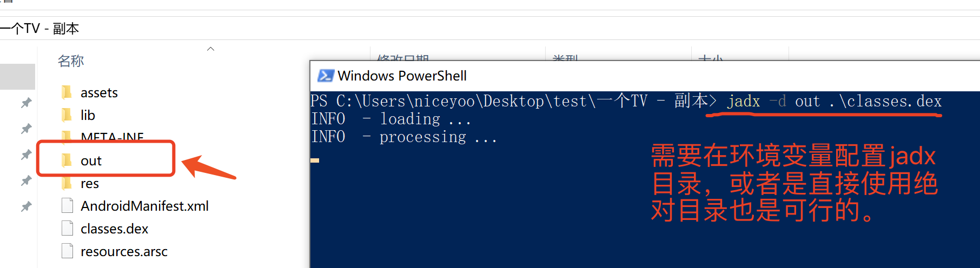Screen dimensions: 980x268
Task: Click the last pin icon in sidebar
Action: pyautogui.click(x=26, y=206)
